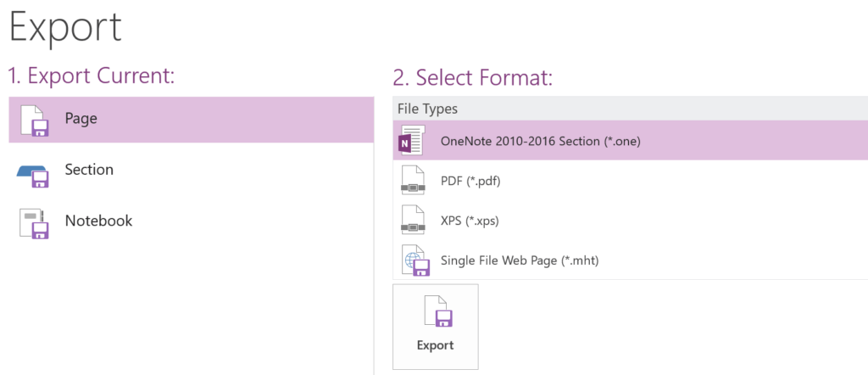Screen dimensions: 868x375
Task: Click the Section export icon
Action: 33,176
